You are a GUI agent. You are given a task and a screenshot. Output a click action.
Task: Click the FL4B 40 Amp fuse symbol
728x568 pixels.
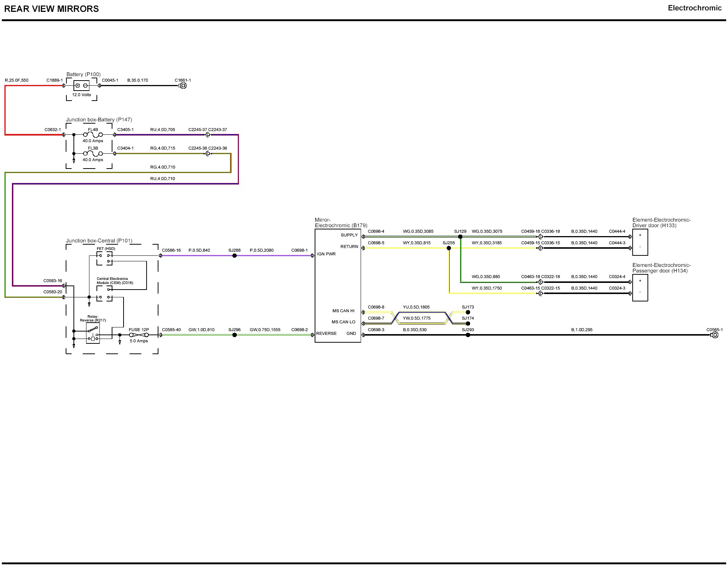point(93,135)
